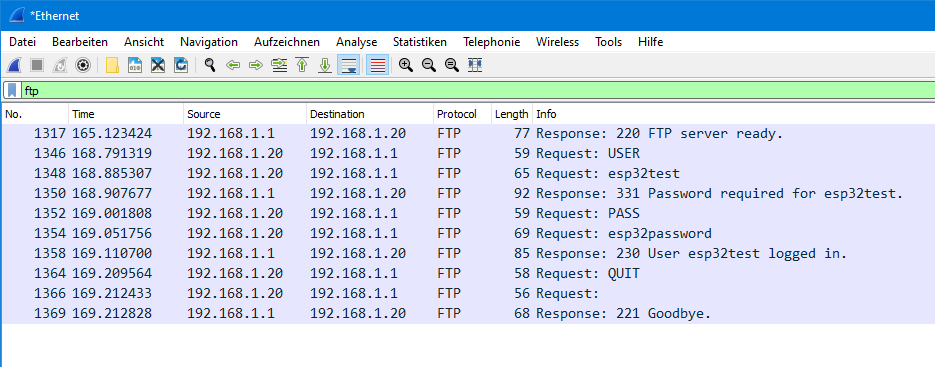Click the stop capture square icon
The height and width of the screenshot is (367, 935).
coord(37,65)
